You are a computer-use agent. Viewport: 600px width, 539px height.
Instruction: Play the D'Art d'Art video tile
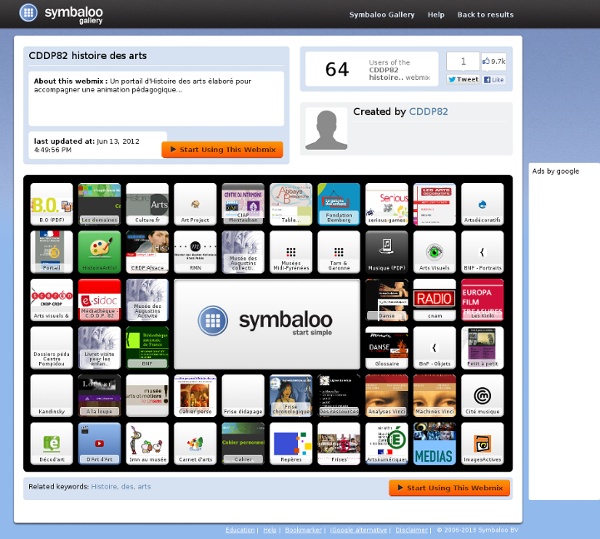tap(99, 443)
